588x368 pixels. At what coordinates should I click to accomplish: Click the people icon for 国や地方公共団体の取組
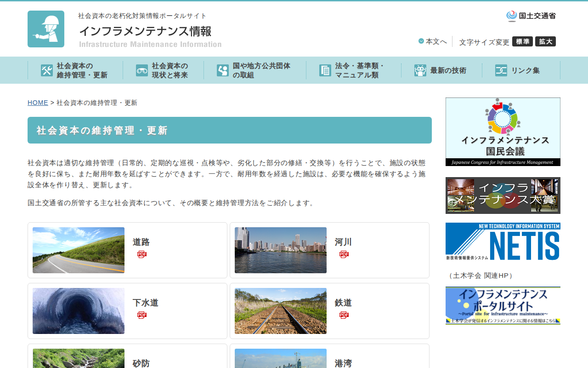point(223,70)
